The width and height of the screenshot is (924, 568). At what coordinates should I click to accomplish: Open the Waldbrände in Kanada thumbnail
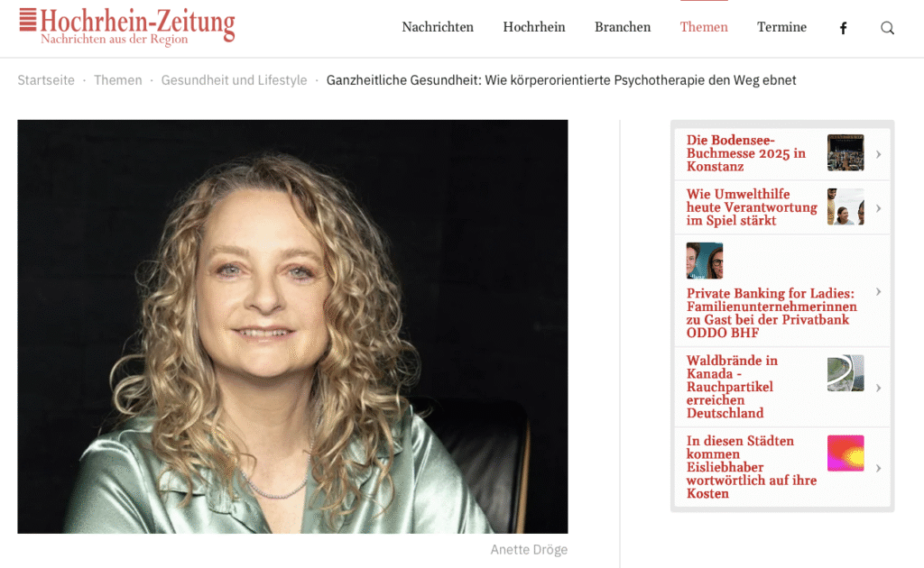tap(845, 373)
